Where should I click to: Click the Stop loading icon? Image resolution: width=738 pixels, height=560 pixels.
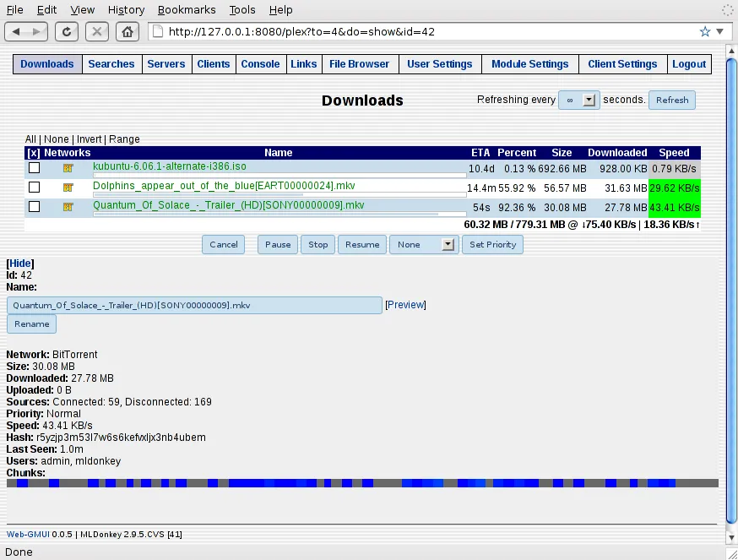[96, 31]
